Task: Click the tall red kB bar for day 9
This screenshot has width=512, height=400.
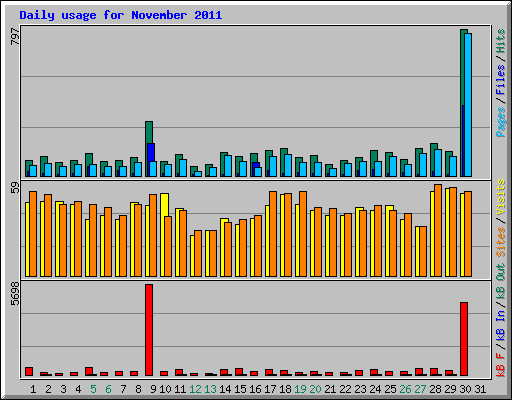Action: tap(149, 330)
